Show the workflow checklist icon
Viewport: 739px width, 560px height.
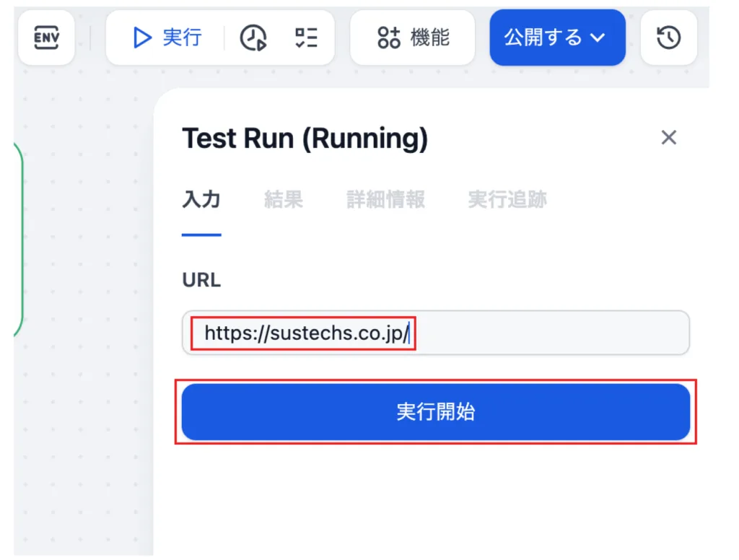tap(306, 38)
